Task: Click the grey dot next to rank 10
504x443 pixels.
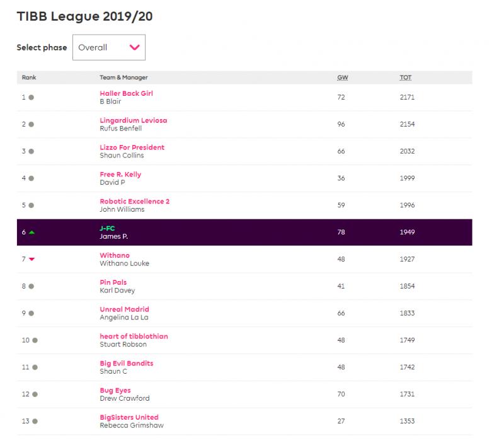Action: (35, 340)
